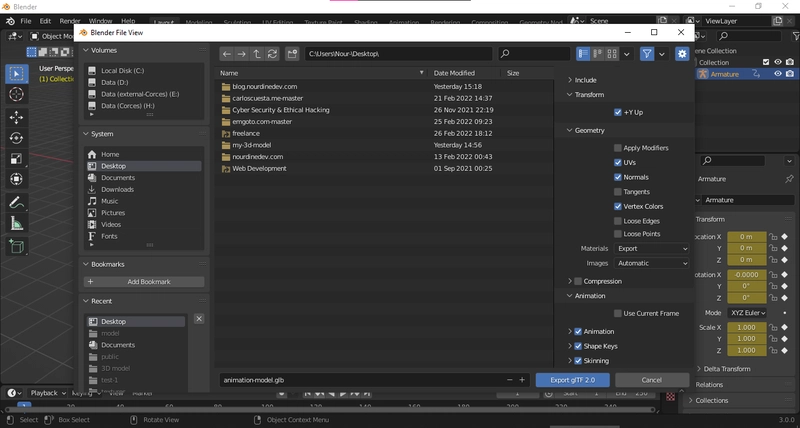Enable Use Current Frame checkbox
Image resolution: width=800 pixels, height=428 pixels.
tap(618, 314)
